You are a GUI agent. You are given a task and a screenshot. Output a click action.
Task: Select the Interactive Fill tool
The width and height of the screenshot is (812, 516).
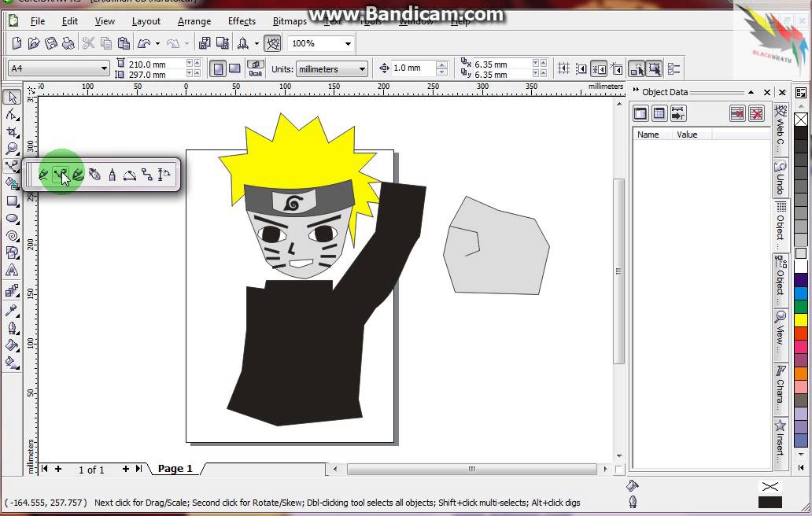pyautogui.click(x=12, y=363)
